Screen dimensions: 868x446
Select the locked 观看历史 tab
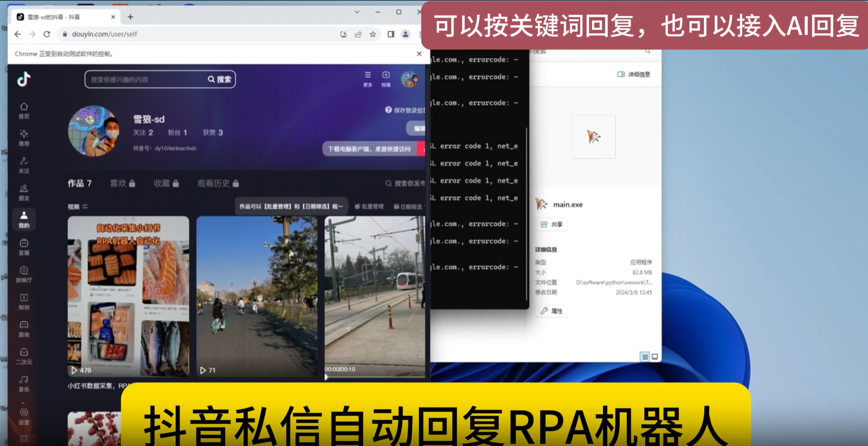[218, 183]
